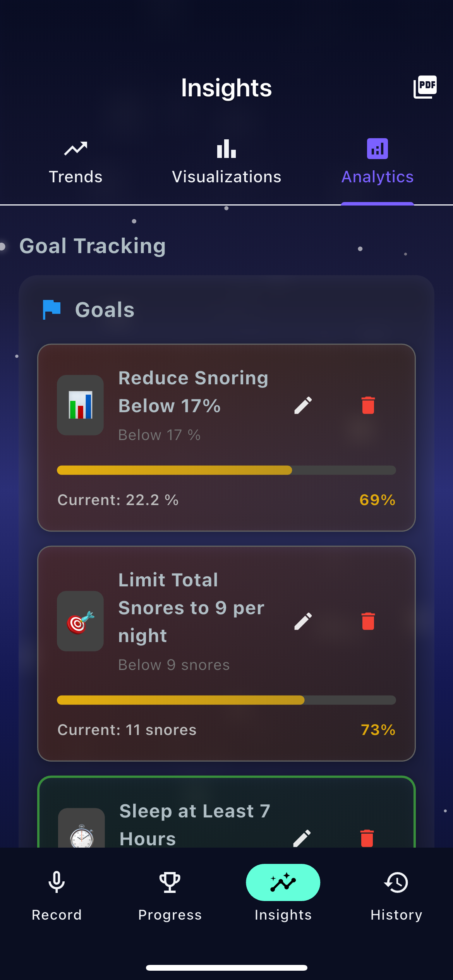453x980 pixels.
Task: Edit the Limit Total Snores goal
Action: point(303,621)
